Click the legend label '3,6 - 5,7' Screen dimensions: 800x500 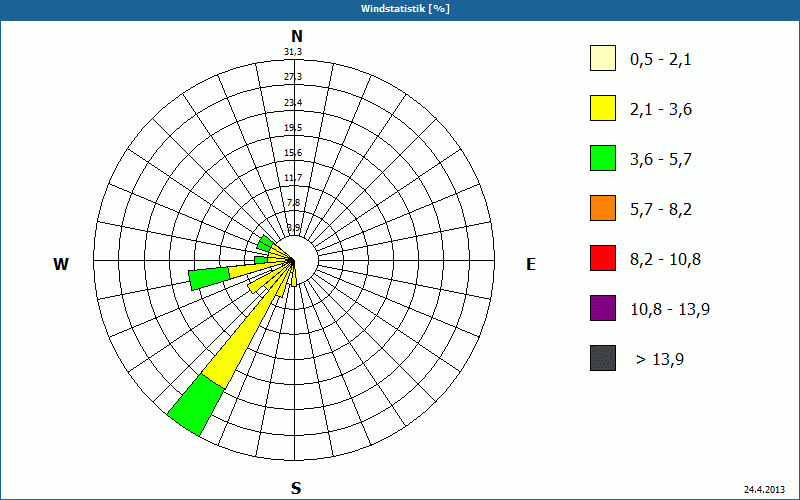click(661, 160)
